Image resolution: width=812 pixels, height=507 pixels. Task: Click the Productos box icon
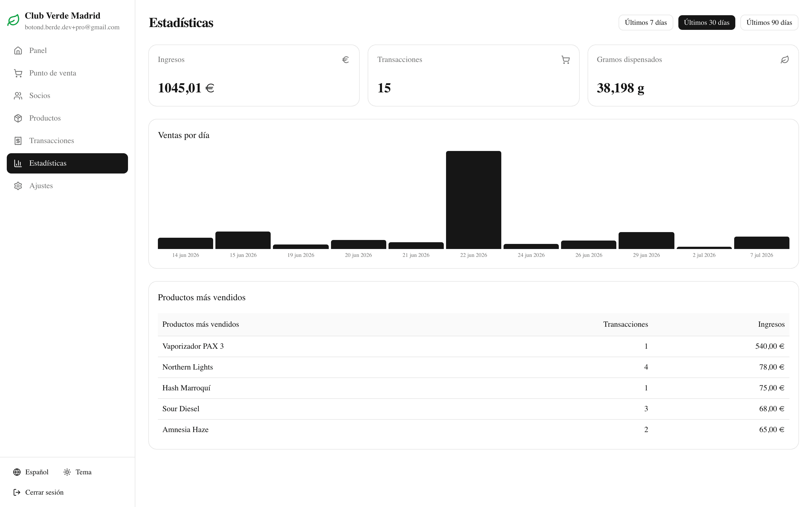[x=18, y=118]
